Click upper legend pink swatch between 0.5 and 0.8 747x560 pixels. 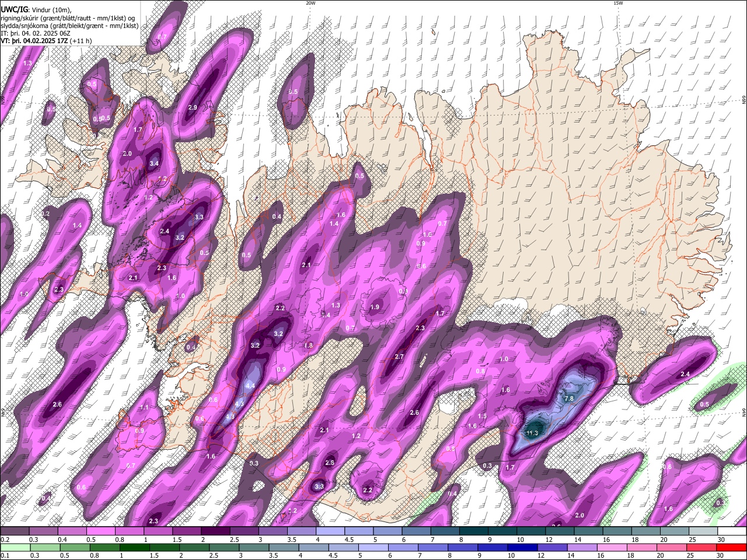click(100, 531)
